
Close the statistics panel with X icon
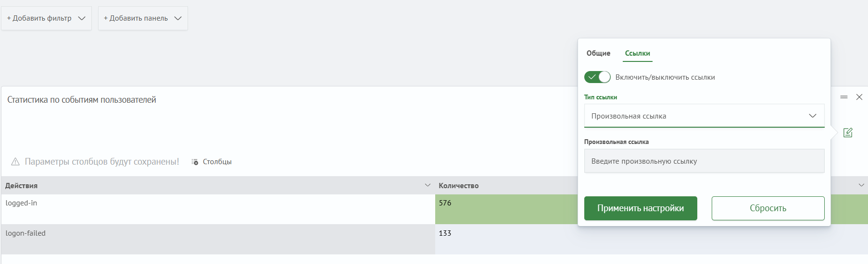tap(859, 97)
